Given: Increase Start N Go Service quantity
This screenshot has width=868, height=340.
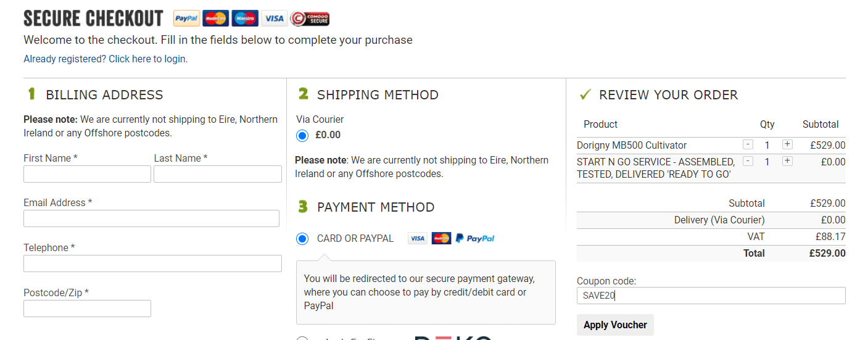Looking at the screenshot, I should 787,161.
